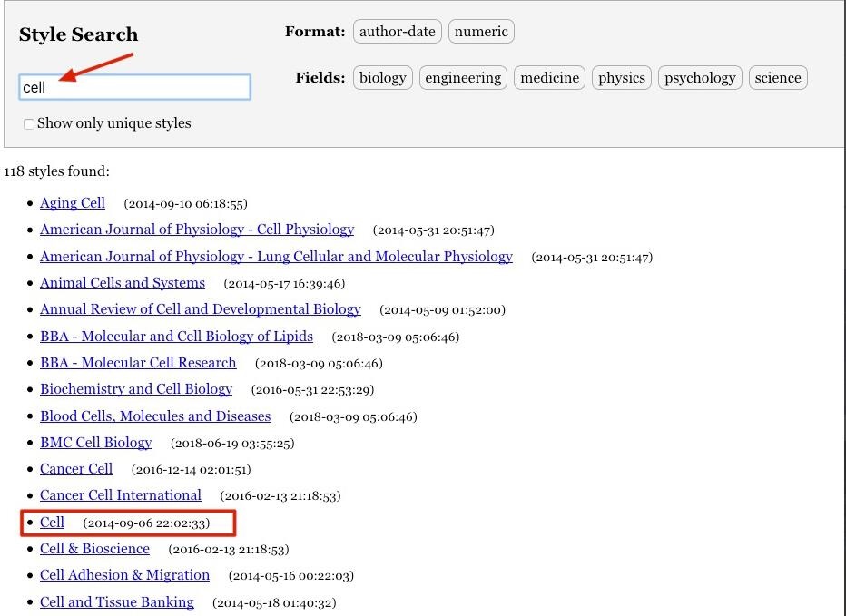Open Animal Cells and Systems style
Image resolution: width=846 pixels, height=616 pixels.
tap(123, 283)
